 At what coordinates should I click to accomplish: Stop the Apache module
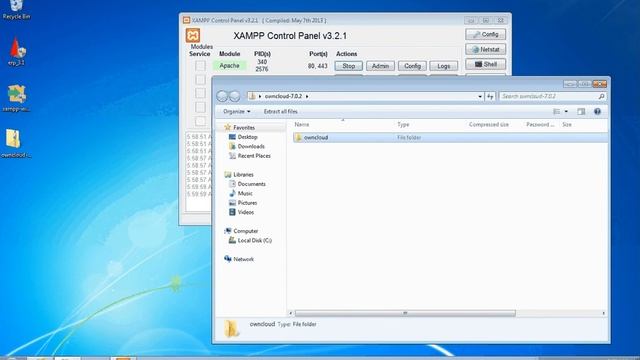coord(349,66)
